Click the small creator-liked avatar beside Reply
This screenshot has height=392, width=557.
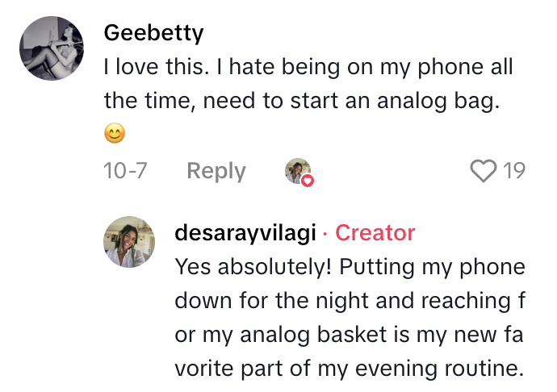[x=298, y=171]
